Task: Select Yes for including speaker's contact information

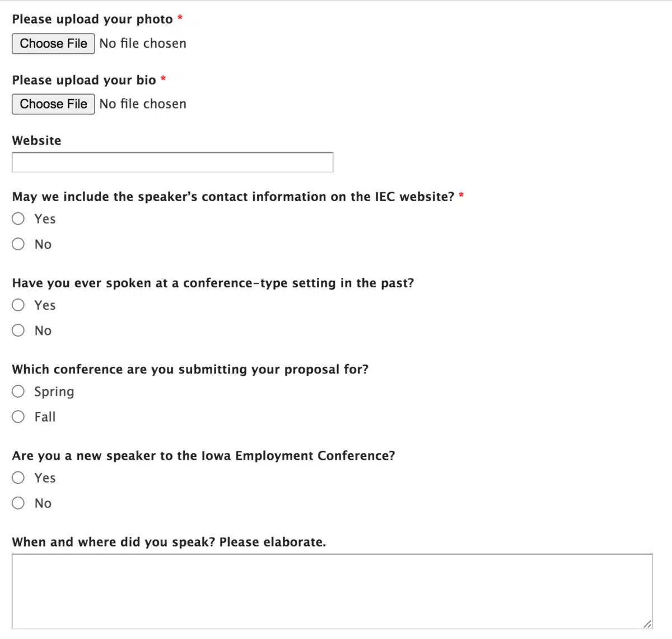Action: coord(18,219)
